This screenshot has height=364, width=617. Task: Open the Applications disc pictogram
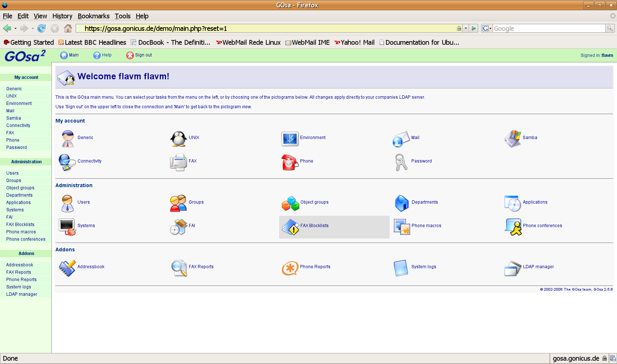pos(513,203)
